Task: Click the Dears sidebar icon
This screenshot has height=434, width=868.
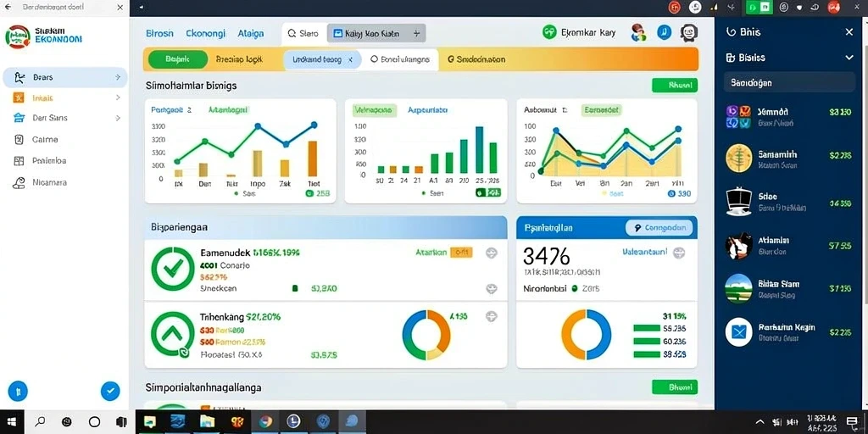Action: [19, 77]
